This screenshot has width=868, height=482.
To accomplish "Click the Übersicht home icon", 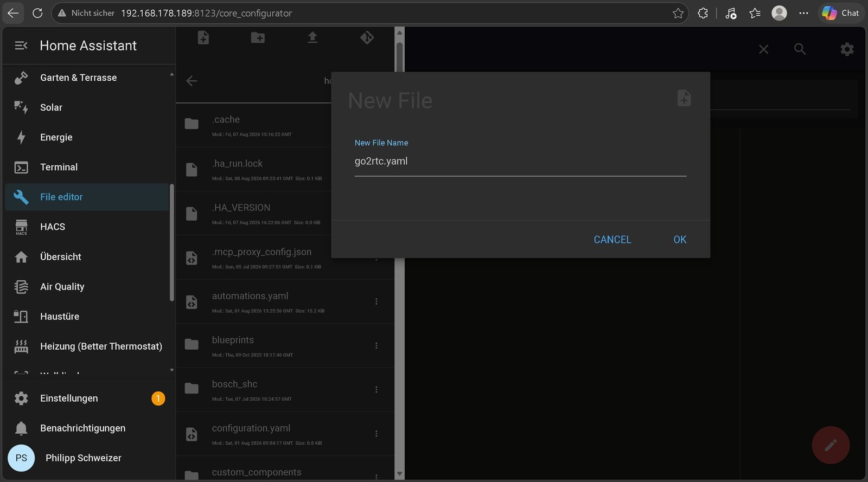I will tap(21, 256).
